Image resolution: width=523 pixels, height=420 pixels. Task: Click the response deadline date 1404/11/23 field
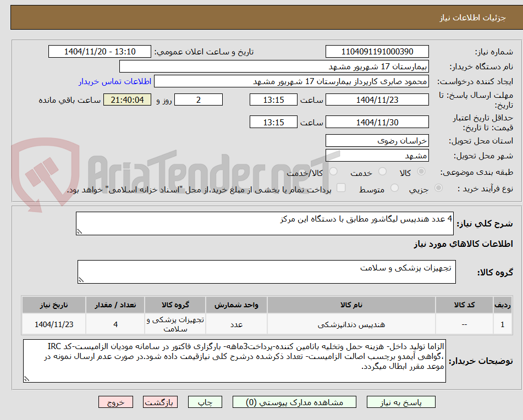pos(377,100)
